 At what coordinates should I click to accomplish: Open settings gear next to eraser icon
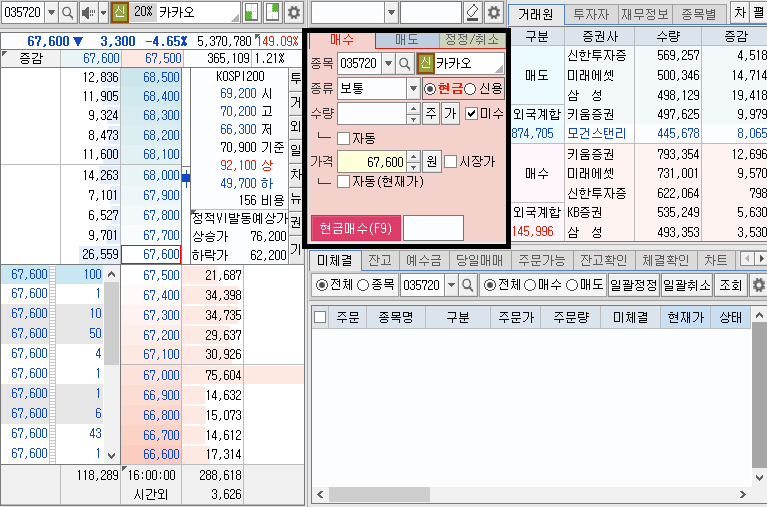click(x=494, y=13)
